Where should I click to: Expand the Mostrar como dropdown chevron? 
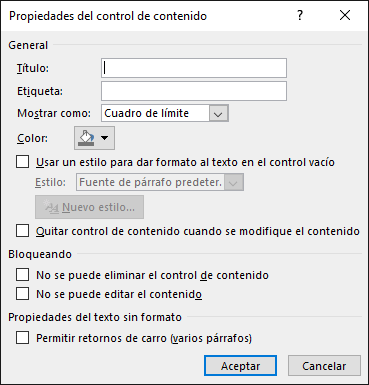(x=219, y=113)
